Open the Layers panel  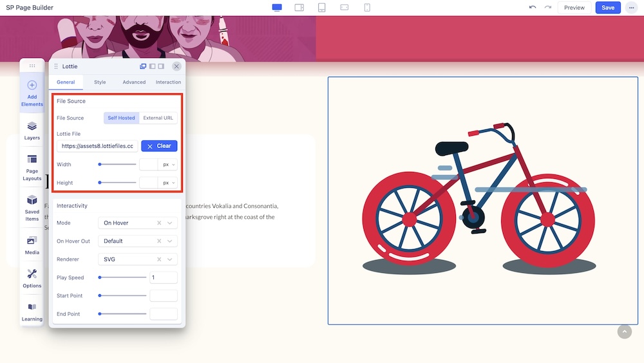(32, 131)
